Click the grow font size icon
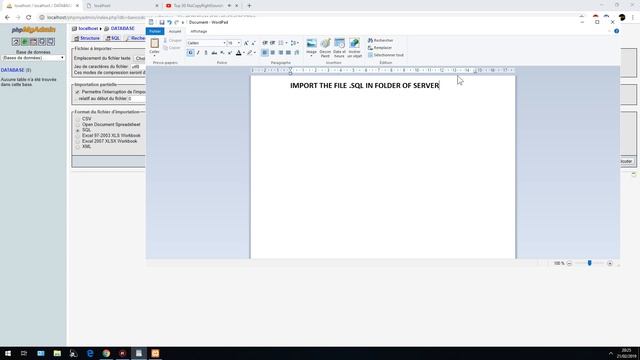The height and width of the screenshot is (360, 640). pos(246,43)
